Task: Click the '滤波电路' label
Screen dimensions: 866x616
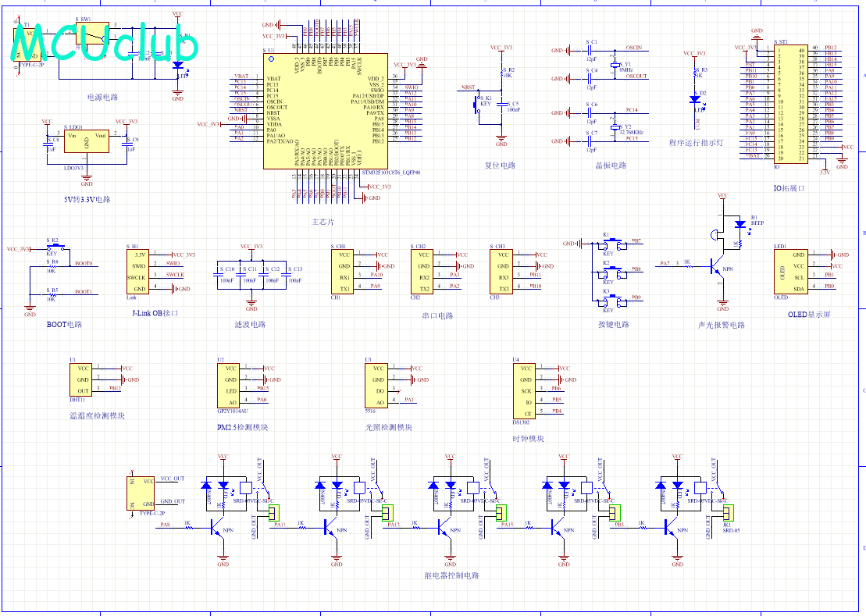Action: (250, 325)
